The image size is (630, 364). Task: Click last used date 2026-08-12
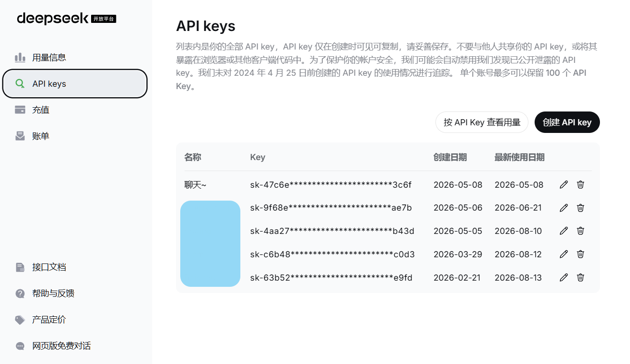[x=518, y=254]
